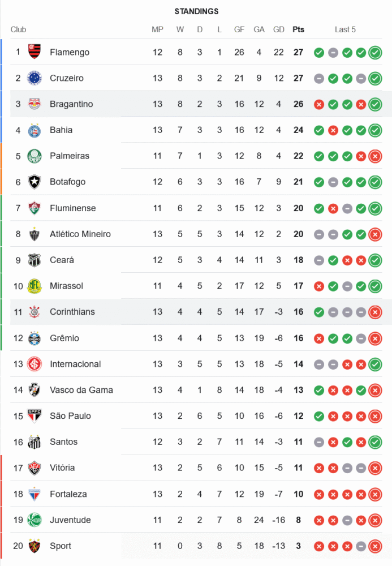Click the STANDINGS heading
The height and width of the screenshot is (566, 392).
click(196, 11)
